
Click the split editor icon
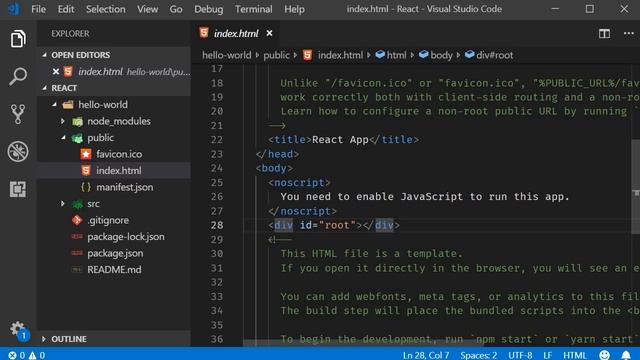604,33
